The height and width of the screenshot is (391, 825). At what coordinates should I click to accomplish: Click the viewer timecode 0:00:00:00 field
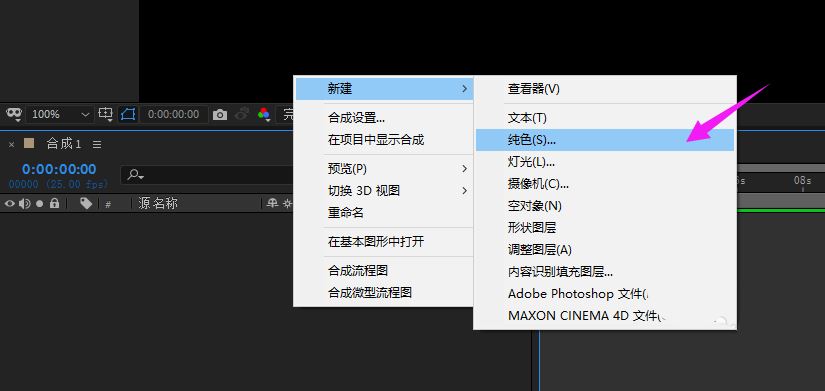(x=174, y=114)
